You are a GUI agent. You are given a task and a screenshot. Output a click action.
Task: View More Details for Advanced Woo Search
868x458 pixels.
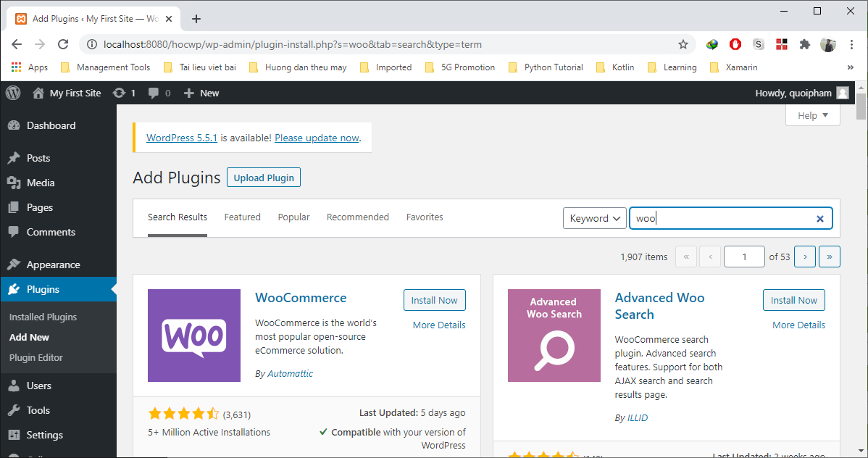click(798, 325)
